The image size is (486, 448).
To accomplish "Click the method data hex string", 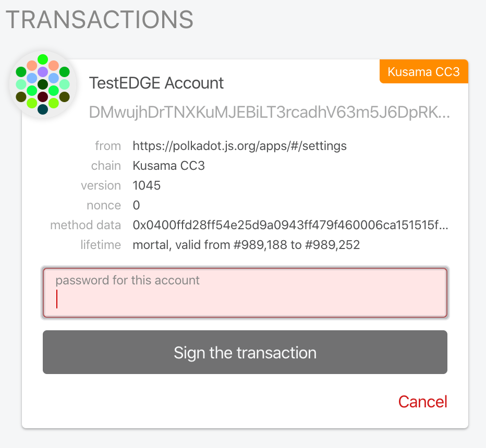I will (x=290, y=226).
